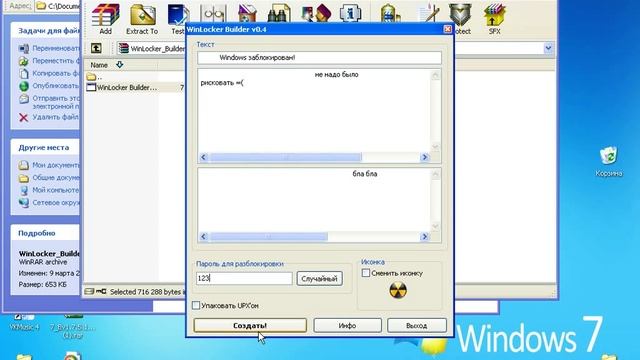Click the Delete (recycle bin) icon in WinRAR toolbar
640x360 pixels.
click(247, 13)
